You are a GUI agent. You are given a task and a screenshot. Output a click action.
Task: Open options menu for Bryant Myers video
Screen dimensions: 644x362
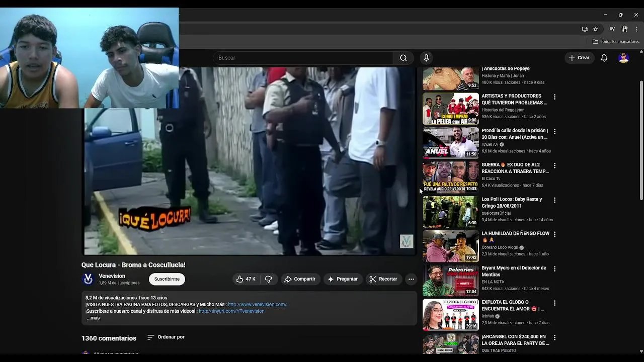[x=554, y=269]
